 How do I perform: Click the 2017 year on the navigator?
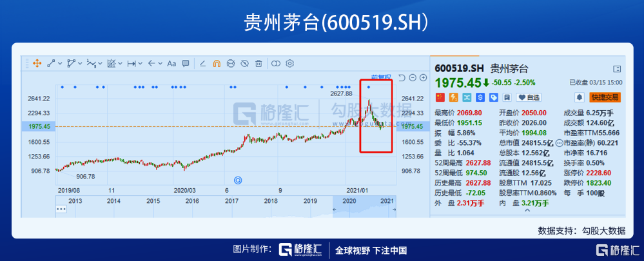(x=231, y=201)
